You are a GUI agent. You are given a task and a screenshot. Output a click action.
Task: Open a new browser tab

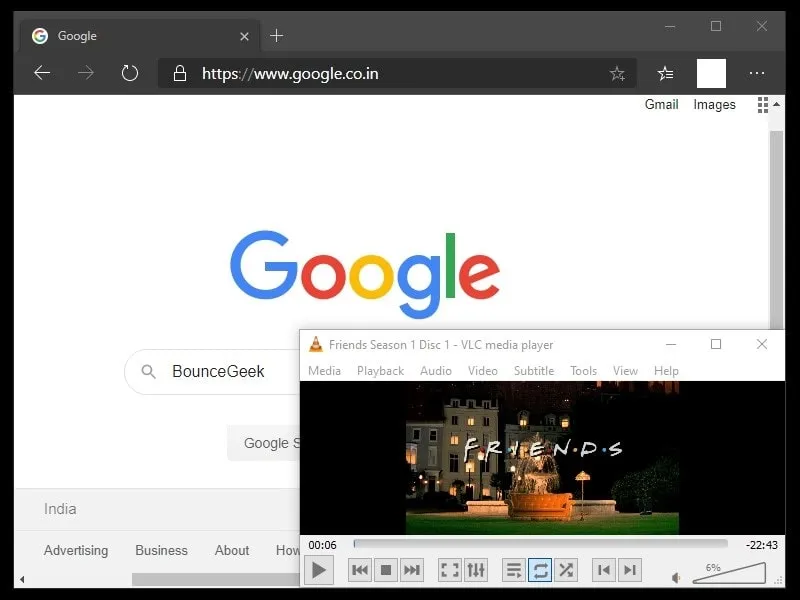[x=277, y=36]
